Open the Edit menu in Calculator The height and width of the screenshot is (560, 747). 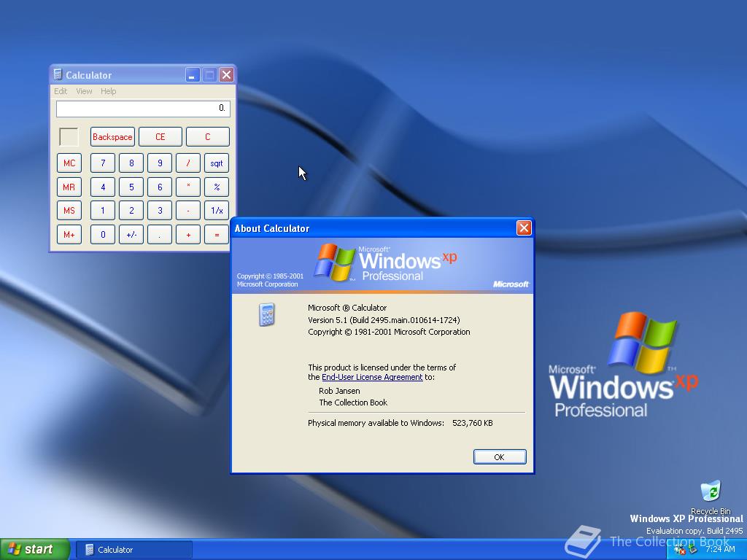click(x=61, y=91)
